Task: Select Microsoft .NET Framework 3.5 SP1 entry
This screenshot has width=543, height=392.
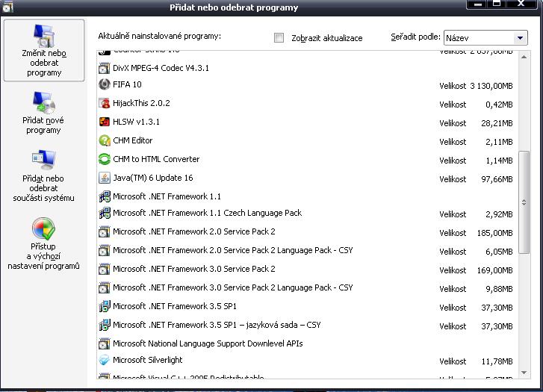Action: [x=305, y=306]
